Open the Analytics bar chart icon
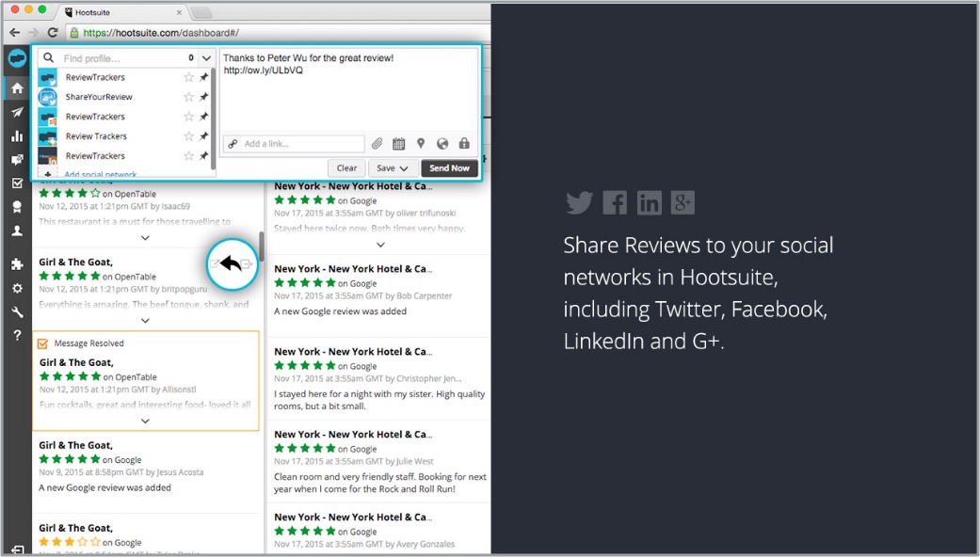Viewport: 980px width, 557px height. point(17,136)
